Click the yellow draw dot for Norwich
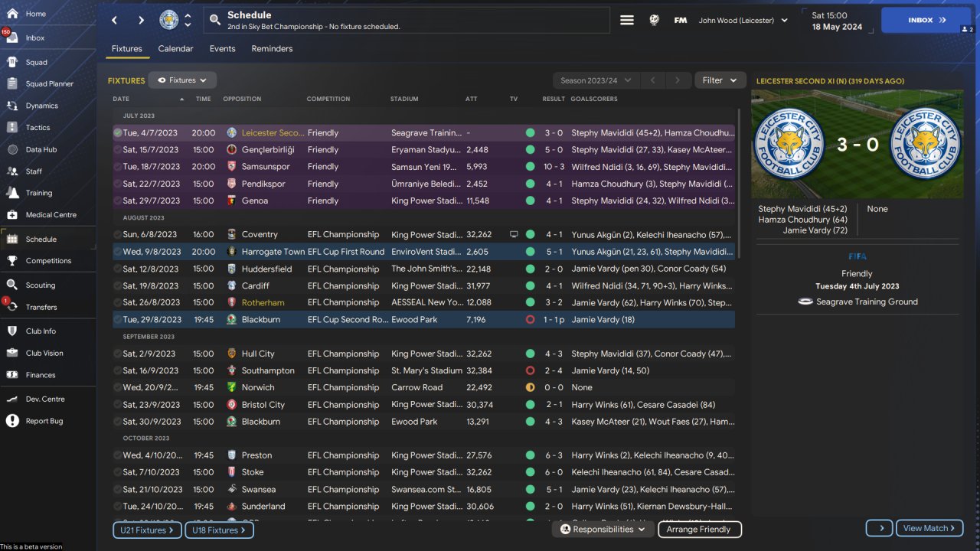 [x=530, y=387]
